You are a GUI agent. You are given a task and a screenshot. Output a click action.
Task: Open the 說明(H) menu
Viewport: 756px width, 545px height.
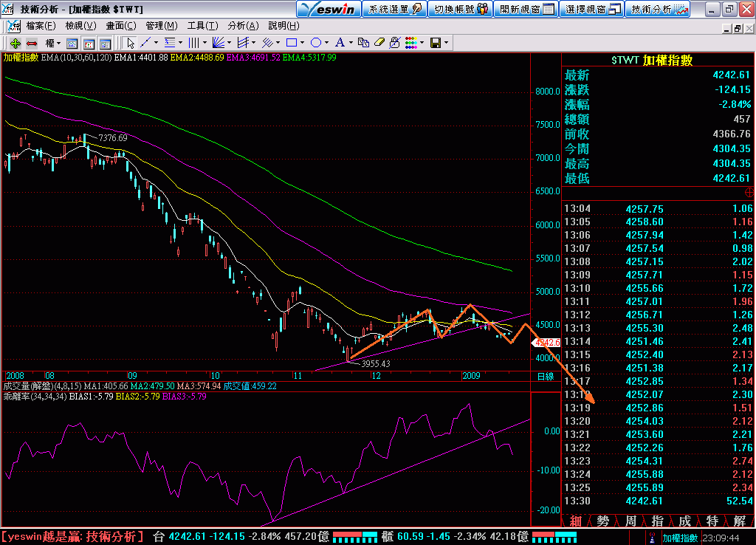tap(283, 26)
